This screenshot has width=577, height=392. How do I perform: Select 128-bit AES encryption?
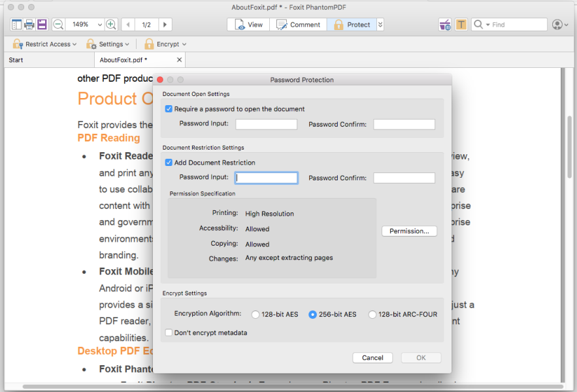(x=256, y=315)
